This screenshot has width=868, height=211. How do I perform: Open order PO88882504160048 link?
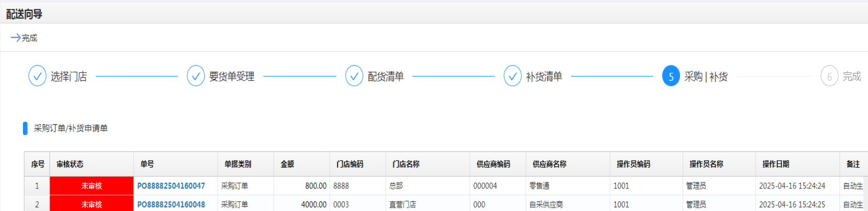[x=171, y=204]
